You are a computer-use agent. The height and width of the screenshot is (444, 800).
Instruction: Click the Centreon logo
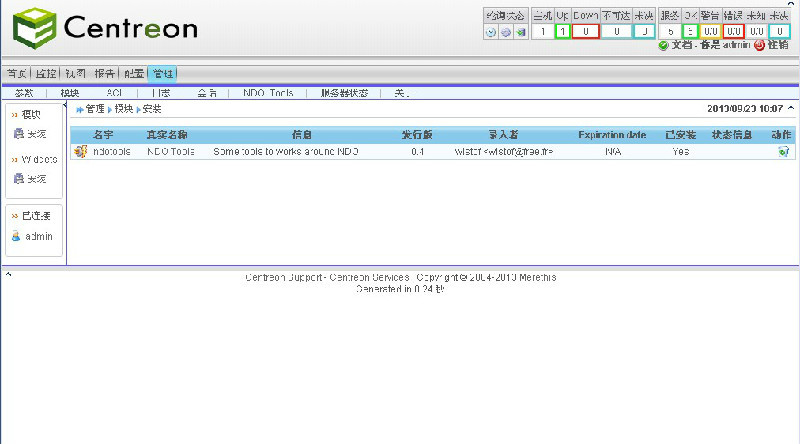point(105,27)
